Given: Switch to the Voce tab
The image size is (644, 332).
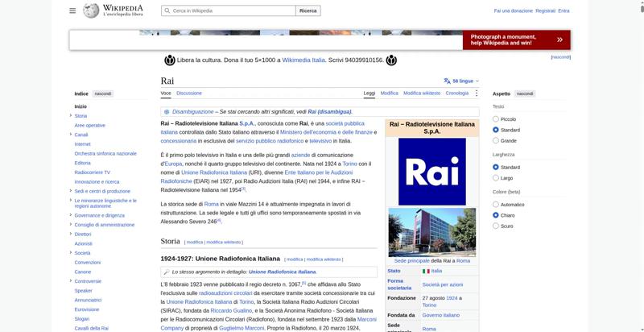Looking at the screenshot, I should click(x=166, y=93).
